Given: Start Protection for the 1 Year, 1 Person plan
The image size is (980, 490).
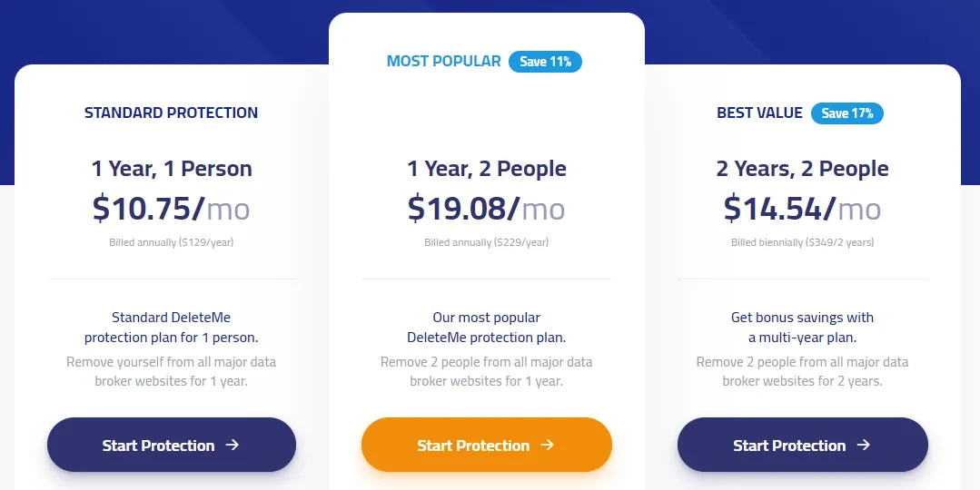Looking at the screenshot, I should click(x=172, y=445).
